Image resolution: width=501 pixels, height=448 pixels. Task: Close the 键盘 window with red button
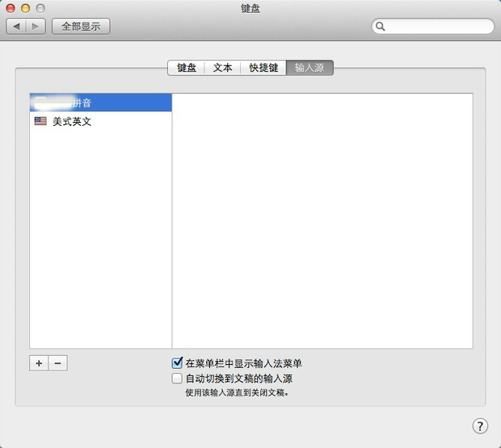[11, 8]
